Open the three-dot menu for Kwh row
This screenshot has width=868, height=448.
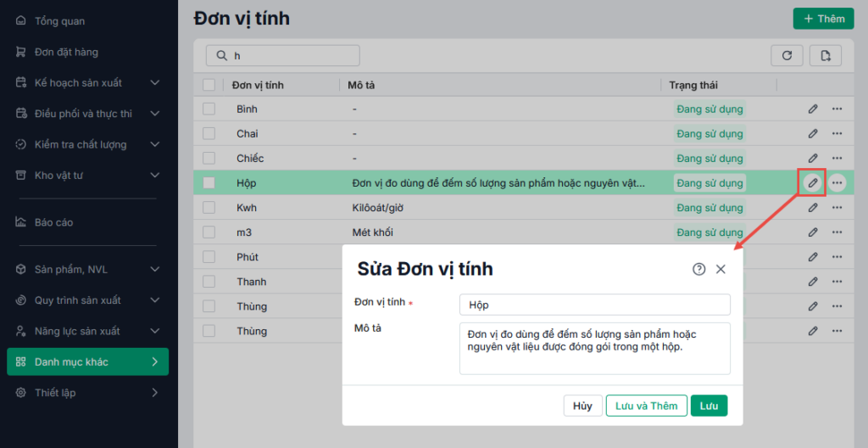click(x=837, y=207)
